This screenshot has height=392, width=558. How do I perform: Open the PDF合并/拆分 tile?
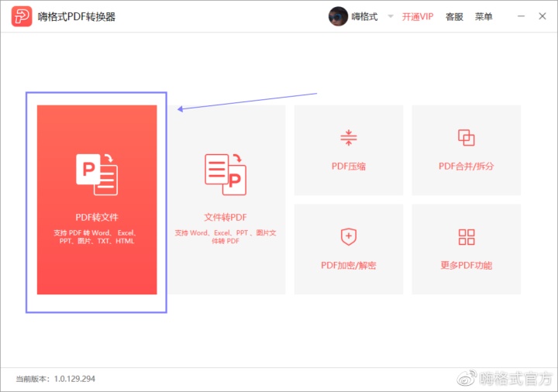[x=467, y=150]
